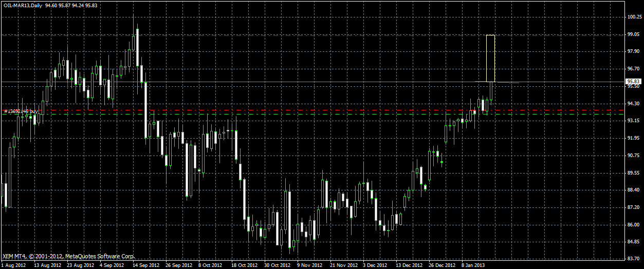Click the 94.30 price axis label
This screenshot has height=269, width=644.
point(633,104)
